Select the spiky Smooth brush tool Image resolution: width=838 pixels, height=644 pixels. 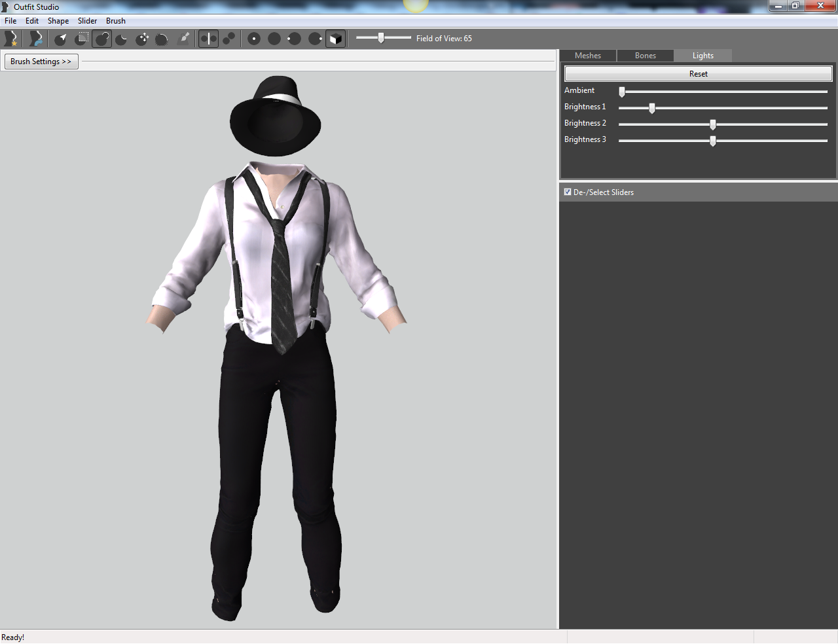pos(162,39)
